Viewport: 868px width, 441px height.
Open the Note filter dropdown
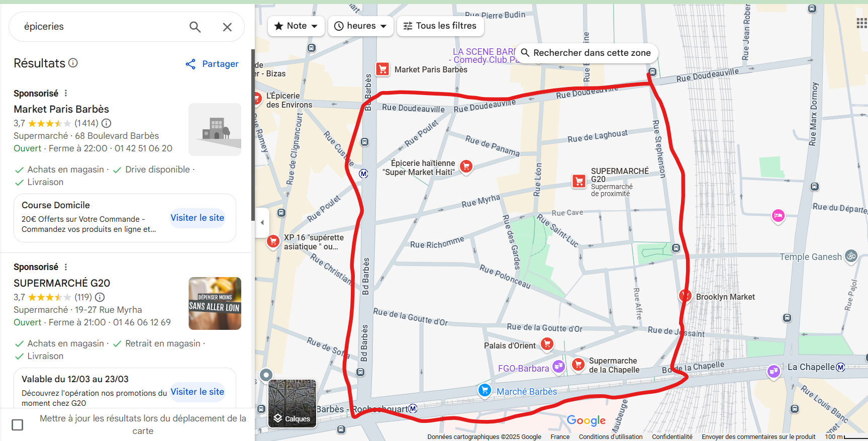(296, 26)
